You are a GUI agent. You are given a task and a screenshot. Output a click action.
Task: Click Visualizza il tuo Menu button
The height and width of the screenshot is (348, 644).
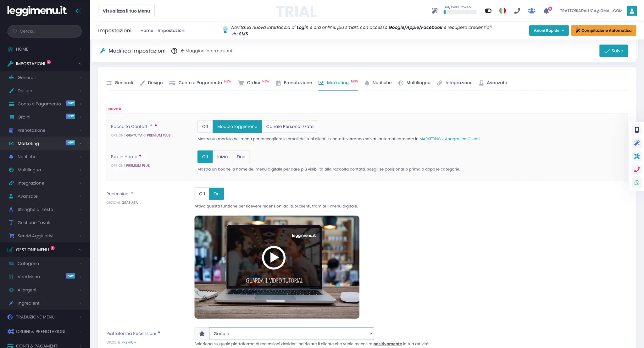pyautogui.click(x=126, y=11)
